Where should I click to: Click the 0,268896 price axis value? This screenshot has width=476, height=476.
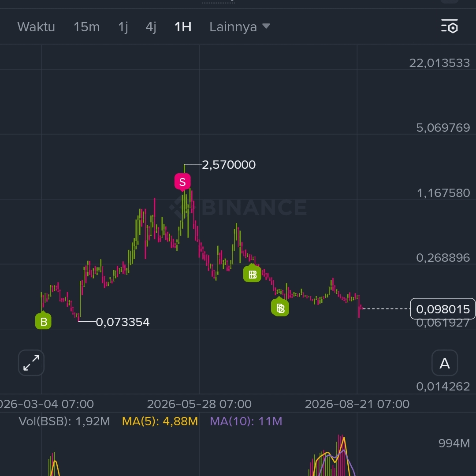[x=443, y=258]
